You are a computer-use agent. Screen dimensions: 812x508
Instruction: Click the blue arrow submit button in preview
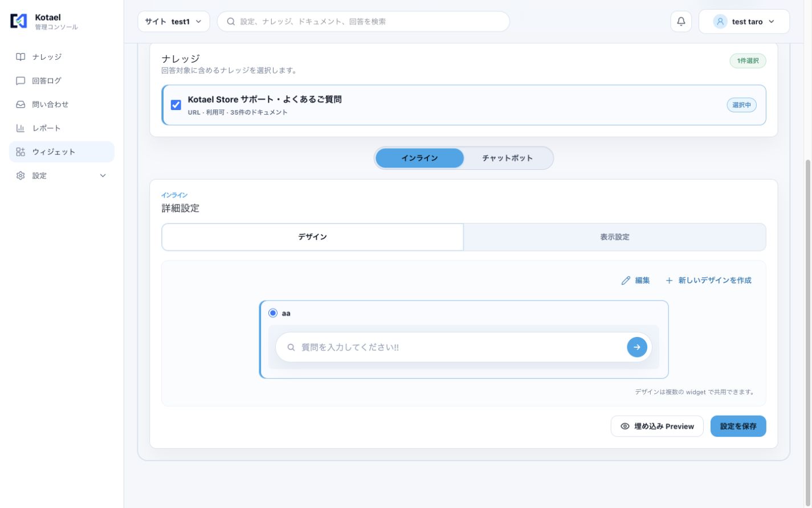[x=637, y=347]
